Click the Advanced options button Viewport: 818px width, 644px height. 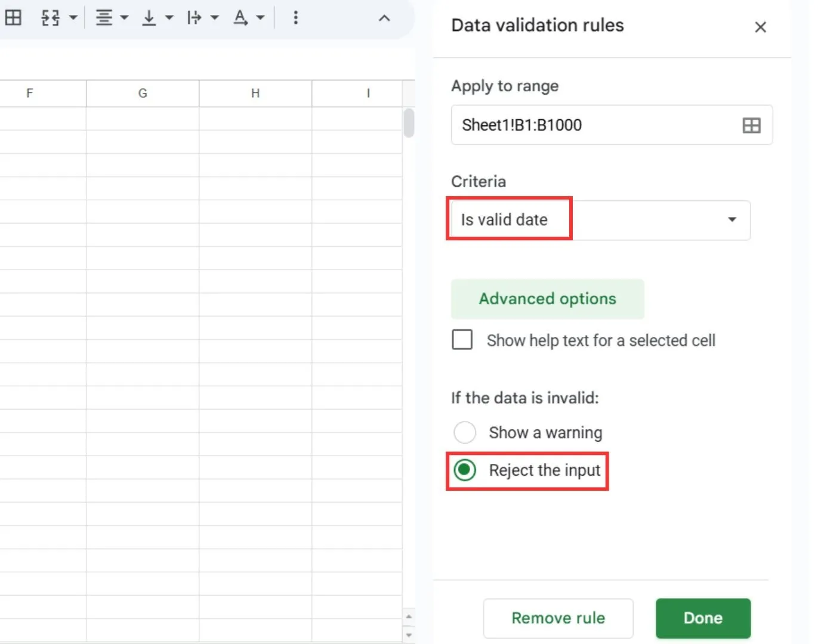547,299
